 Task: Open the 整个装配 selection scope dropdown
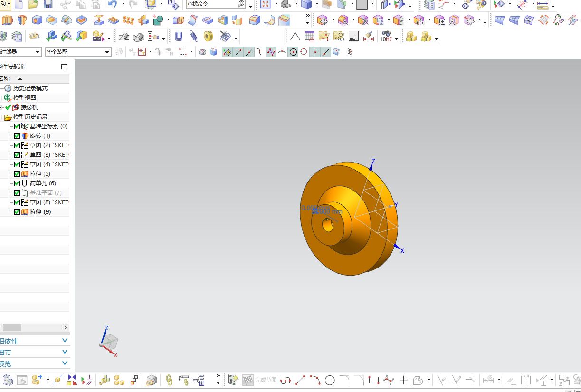(x=78, y=52)
